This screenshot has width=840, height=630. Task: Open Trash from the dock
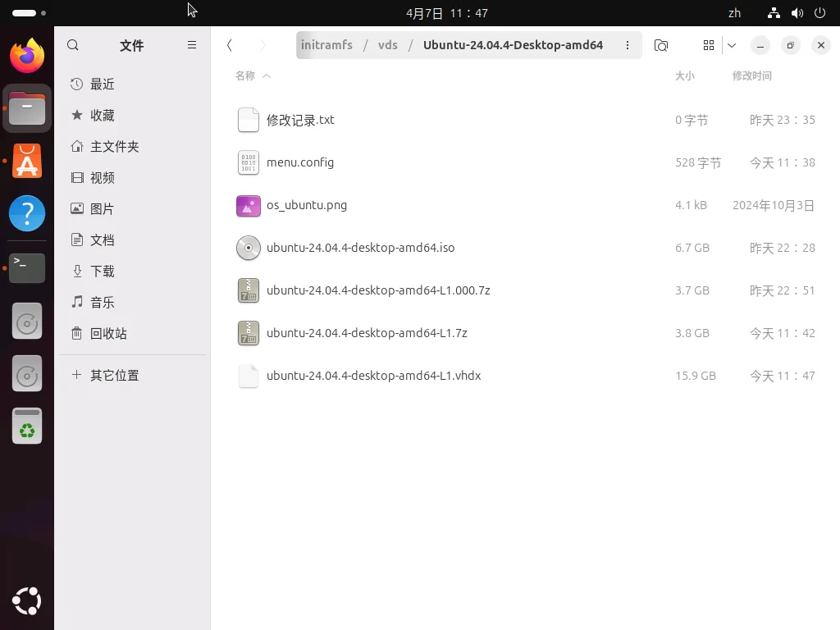point(27,426)
